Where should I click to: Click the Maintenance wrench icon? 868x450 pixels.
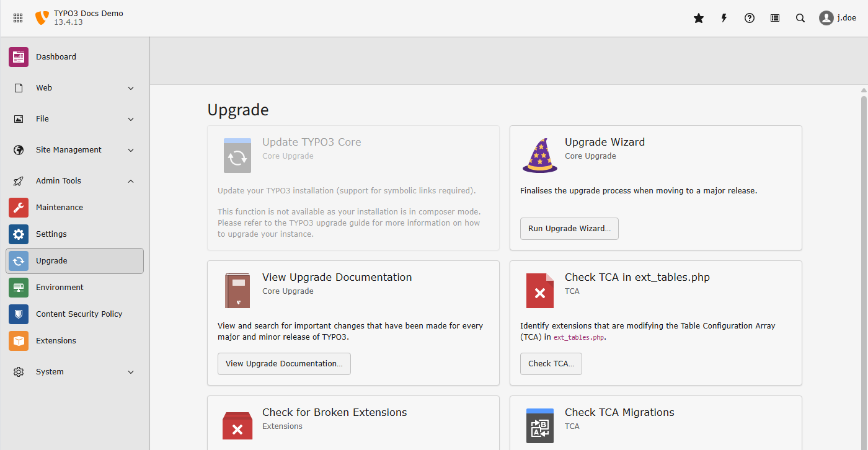click(x=19, y=208)
